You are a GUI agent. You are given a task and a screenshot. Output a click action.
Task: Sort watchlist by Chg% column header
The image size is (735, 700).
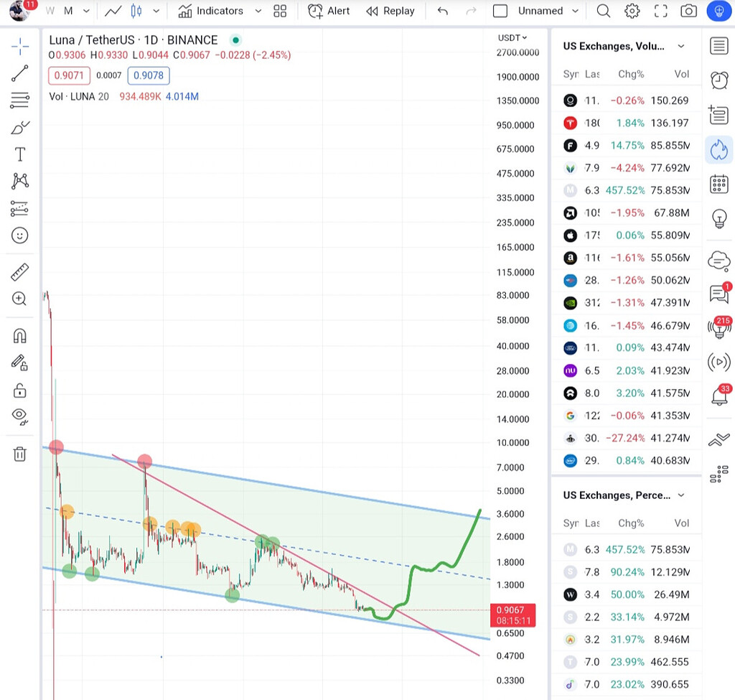point(631,74)
